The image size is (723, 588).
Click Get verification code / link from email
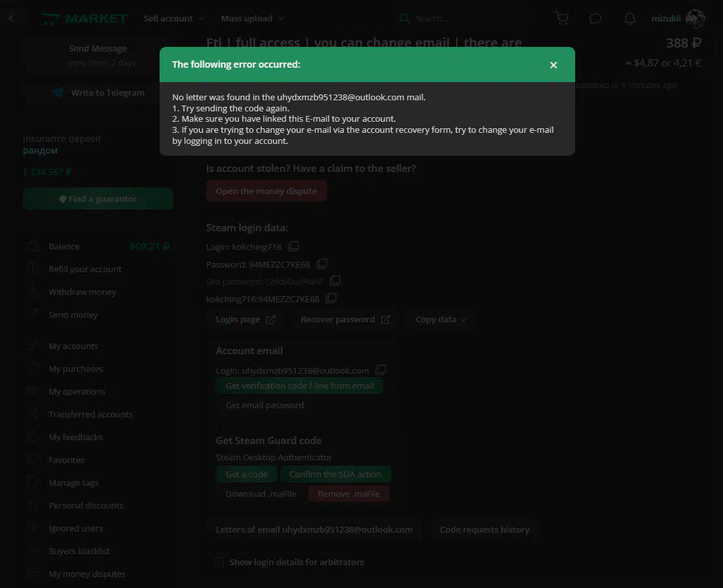point(299,385)
